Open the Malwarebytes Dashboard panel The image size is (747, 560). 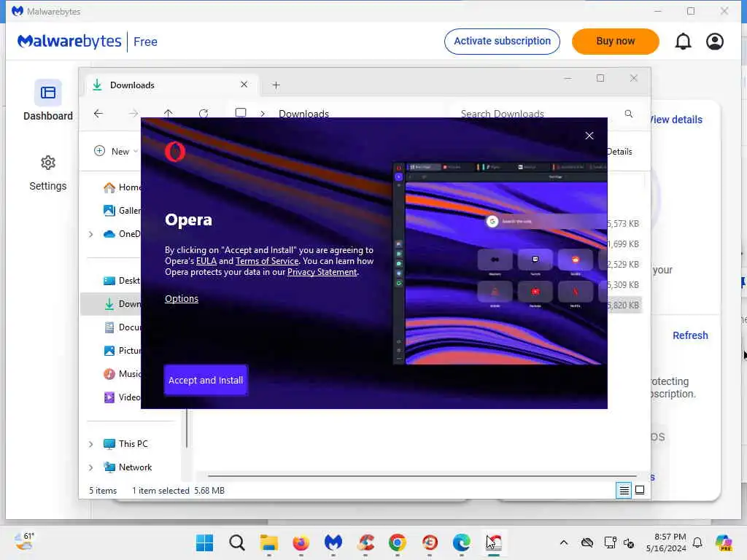48,101
